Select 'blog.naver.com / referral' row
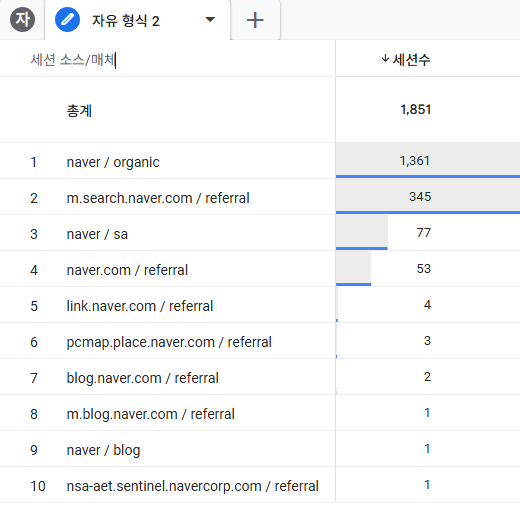 [x=143, y=378]
